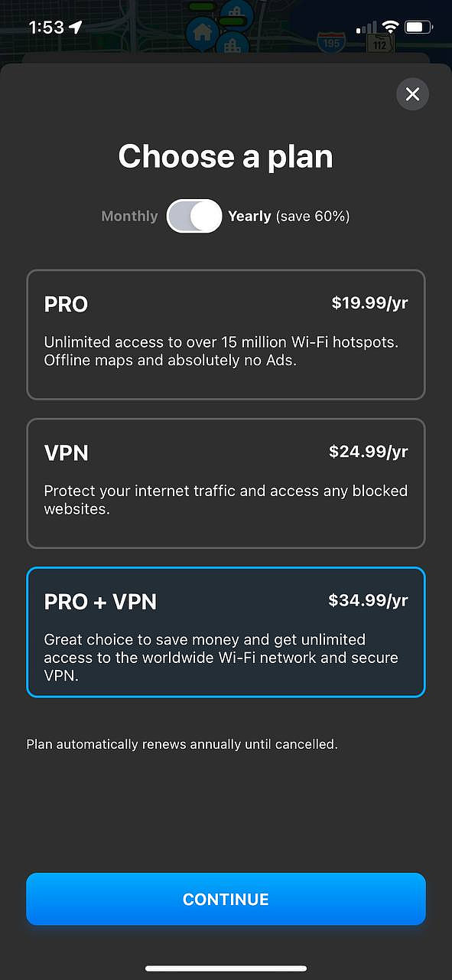
Task: Tap the cellular signal bars icon
Action: coord(366,28)
